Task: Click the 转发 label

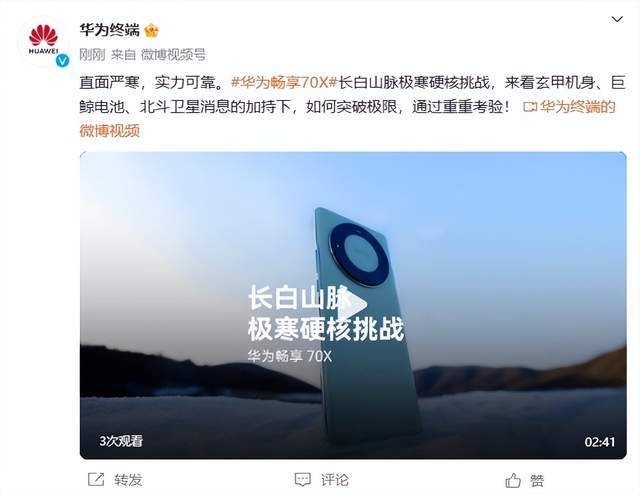Action: 128,480
